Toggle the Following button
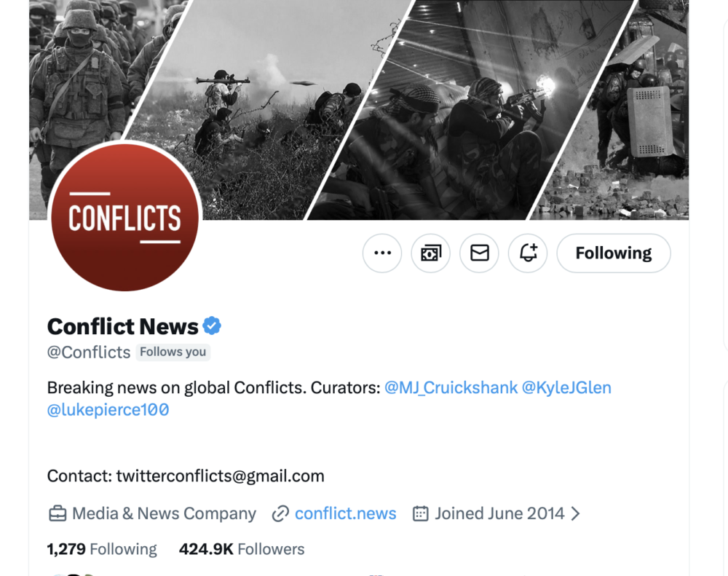 point(614,253)
